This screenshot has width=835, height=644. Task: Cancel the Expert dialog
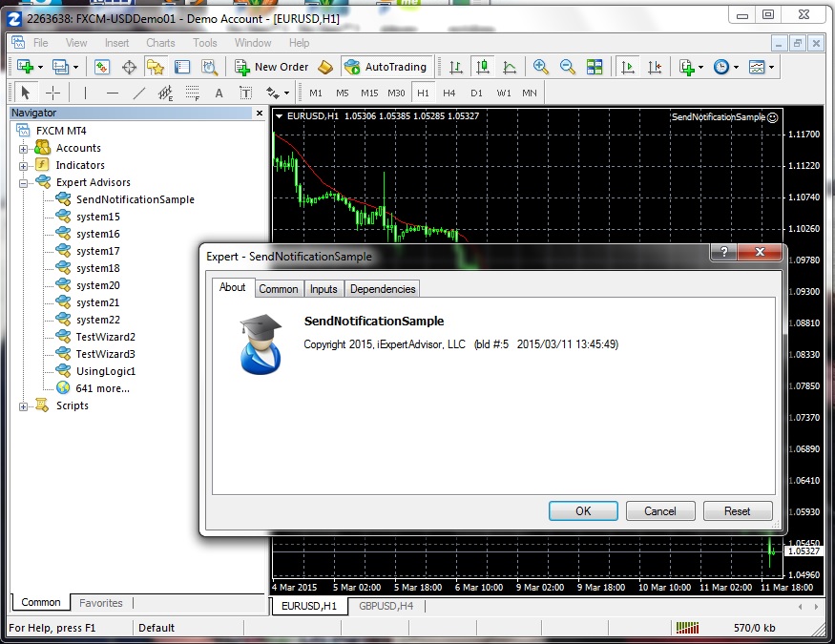(x=660, y=511)
